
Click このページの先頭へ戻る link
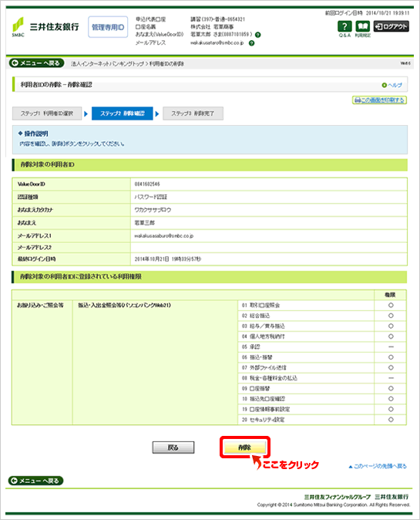pos(378,466)
